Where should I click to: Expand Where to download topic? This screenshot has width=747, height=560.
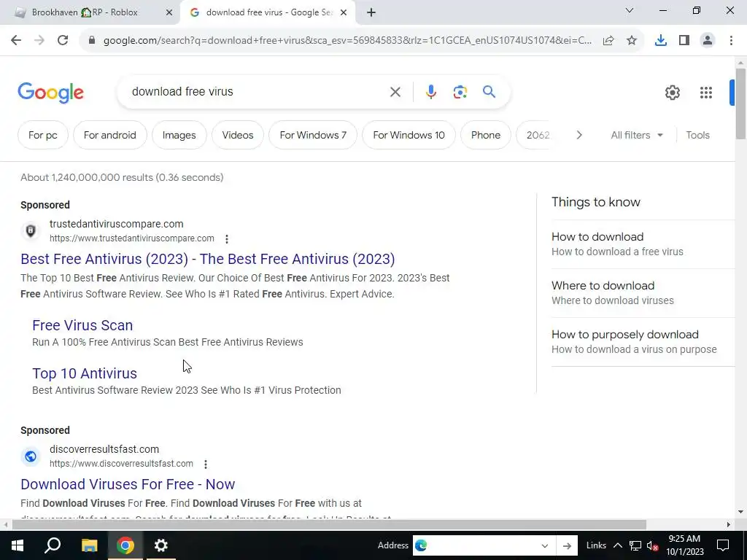[643, 293]
